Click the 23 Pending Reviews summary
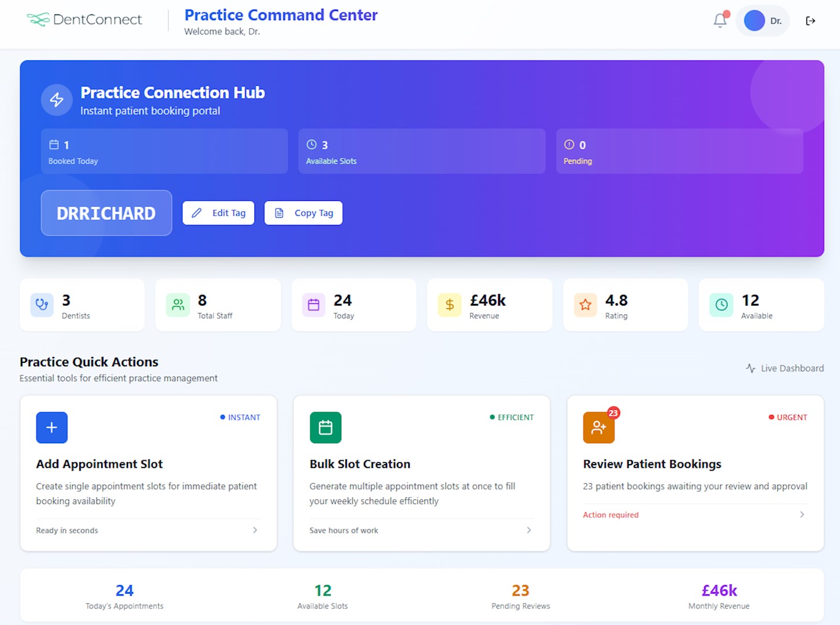Image resolution: width=840 pixels, height=625 pixels. (x=521, y=596)
